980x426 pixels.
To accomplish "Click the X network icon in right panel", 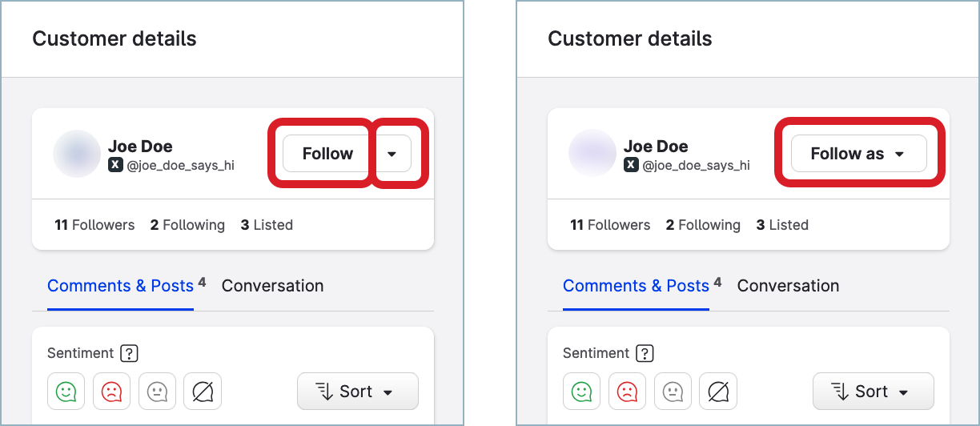I will 631,166.
